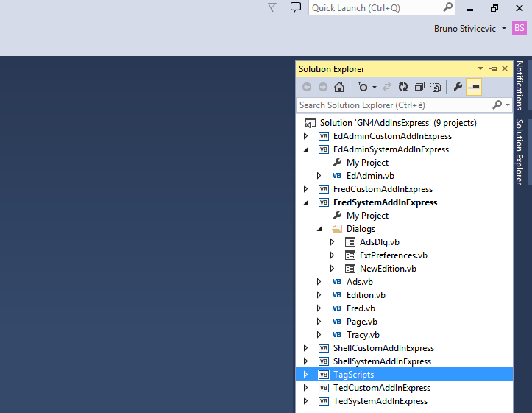
Task: Expand the FredCustomAddInExpress project
Action: 305,189
